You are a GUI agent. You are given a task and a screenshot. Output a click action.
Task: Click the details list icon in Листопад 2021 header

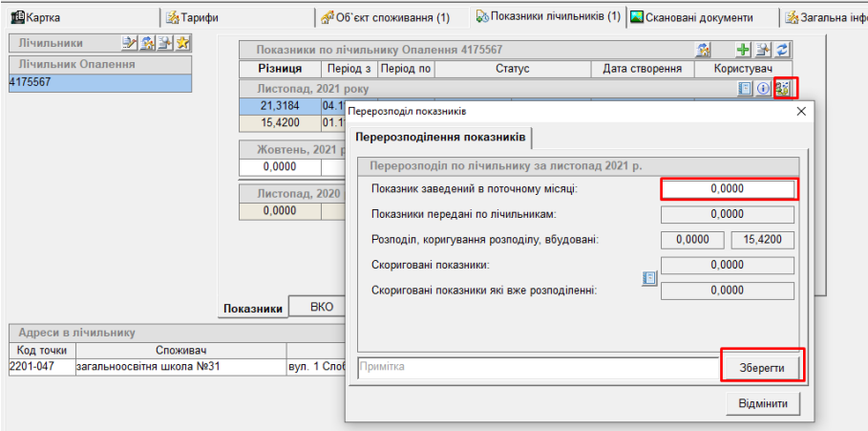pos(746,88)
